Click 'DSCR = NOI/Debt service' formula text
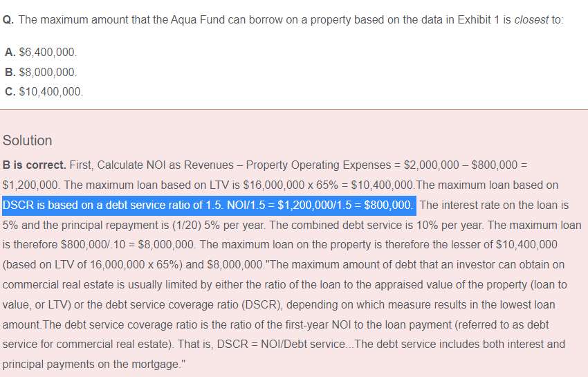 point(281,344)
